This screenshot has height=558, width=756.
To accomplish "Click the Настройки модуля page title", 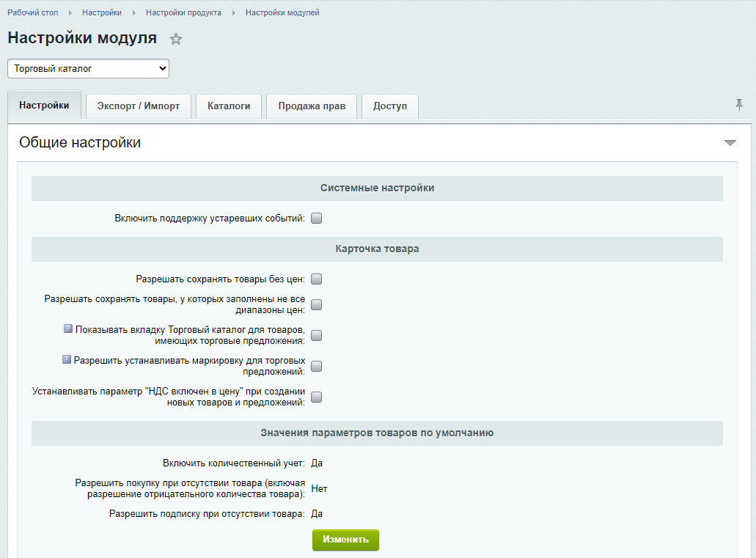I will coord(82,37).
